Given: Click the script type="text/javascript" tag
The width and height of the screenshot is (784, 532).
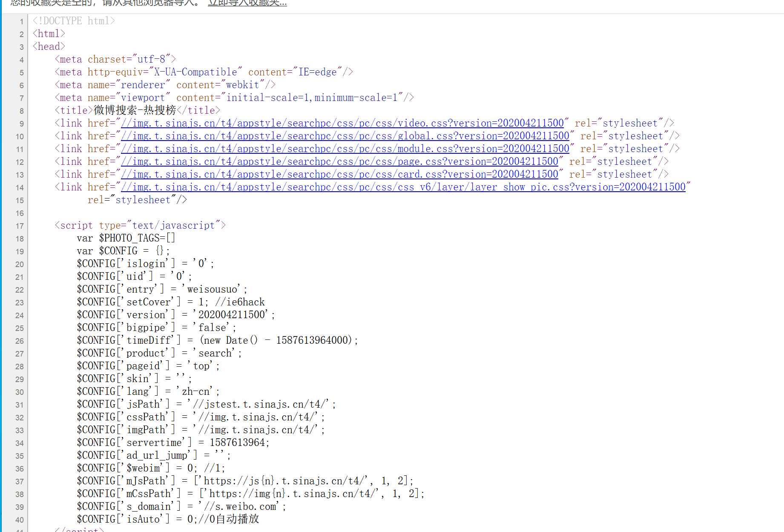Looking at the screenshot, I should click(140, 225).
